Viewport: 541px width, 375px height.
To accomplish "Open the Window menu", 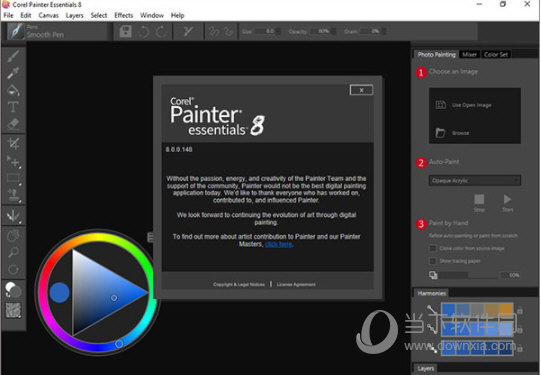I will click(x=152, y=15).
